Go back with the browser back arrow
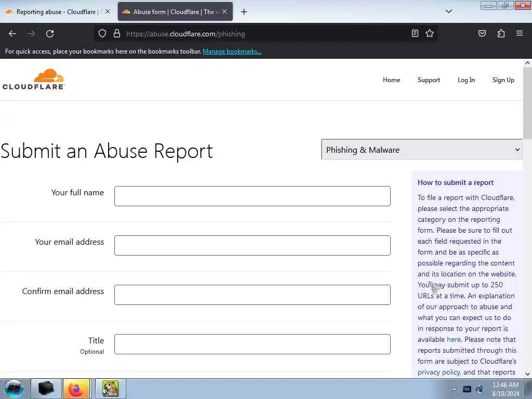This screenshot has width=532, height=399. [x=12, y=34]
